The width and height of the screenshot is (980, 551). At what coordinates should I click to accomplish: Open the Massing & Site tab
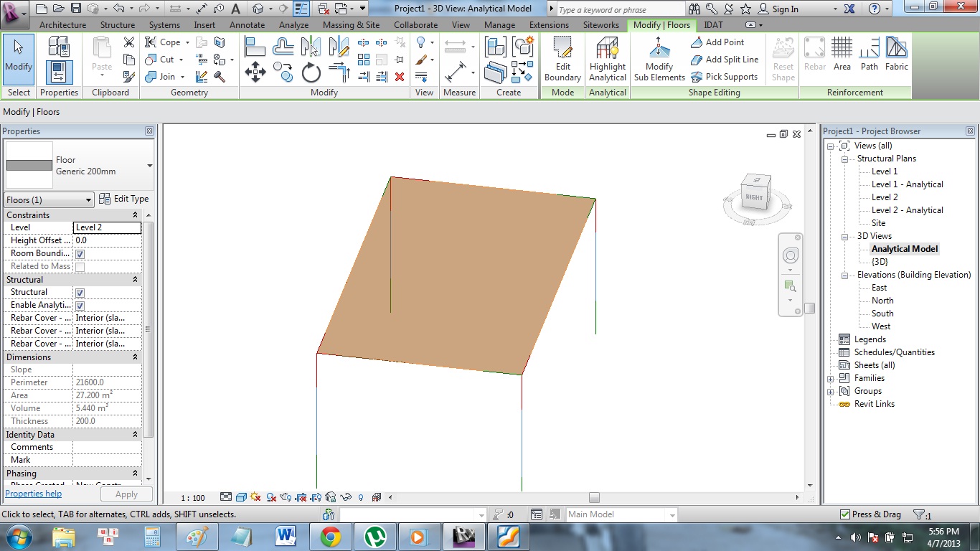pyautogui.click(x=352, y=25)
